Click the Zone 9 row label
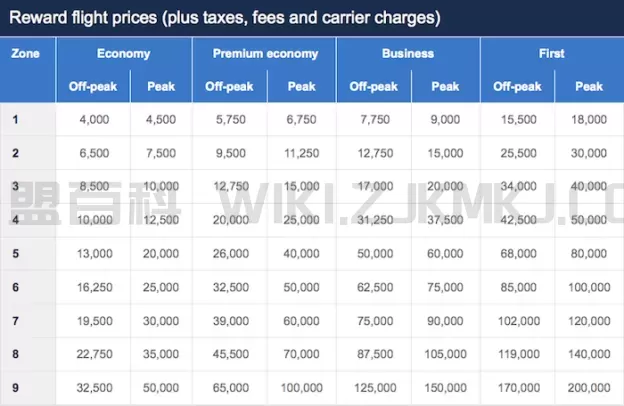Image resolution: width=624 pixels, height=406 pixels. (x=15, y=389)
